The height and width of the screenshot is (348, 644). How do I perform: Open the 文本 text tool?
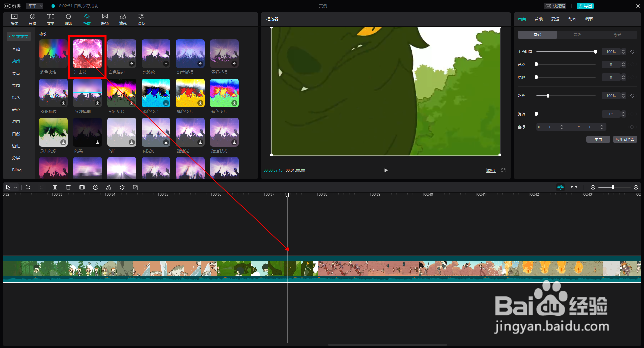click(x=51, y=19)
